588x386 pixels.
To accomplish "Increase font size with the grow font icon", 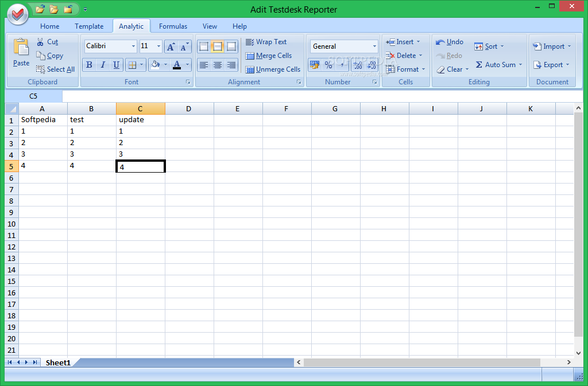I will tap(171, 46).
